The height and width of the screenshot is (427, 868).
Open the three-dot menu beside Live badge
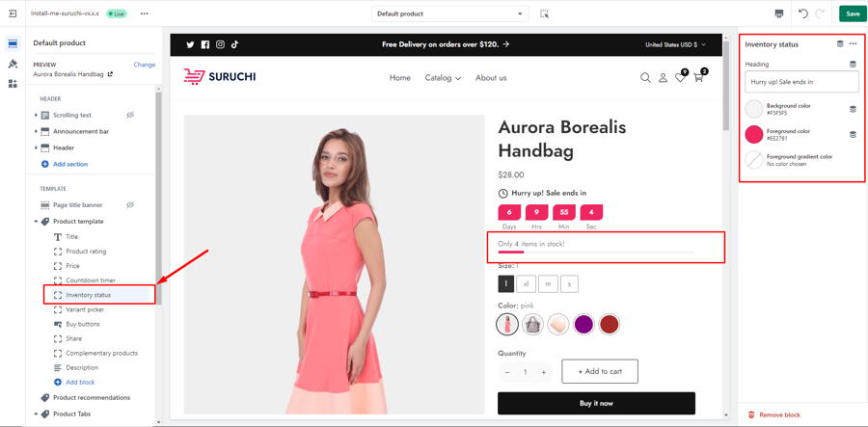point(144,13)
